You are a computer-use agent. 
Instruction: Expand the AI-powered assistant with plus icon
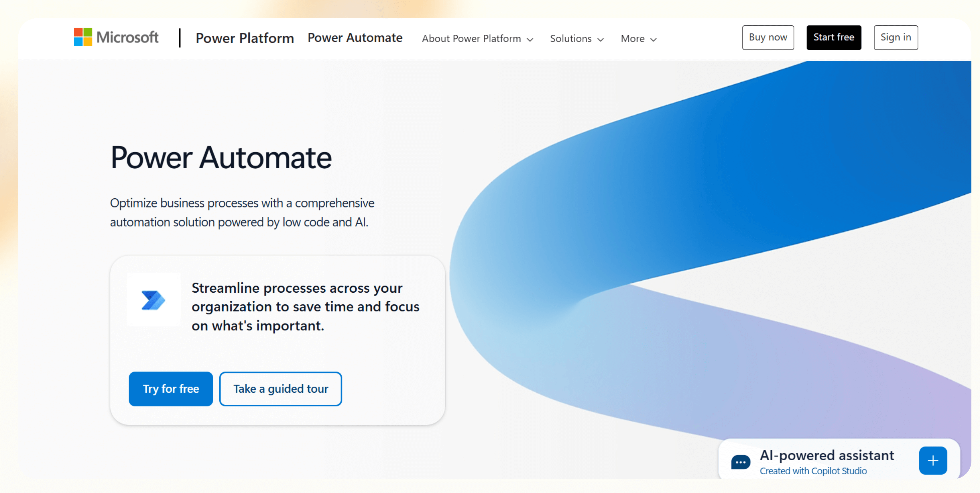click(x=933, y=461)
